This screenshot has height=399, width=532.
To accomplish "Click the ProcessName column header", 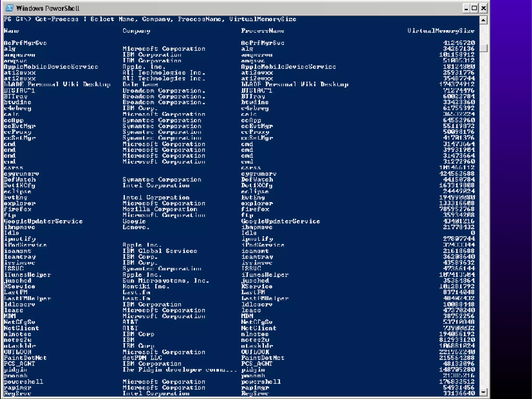I will (262, 31).
